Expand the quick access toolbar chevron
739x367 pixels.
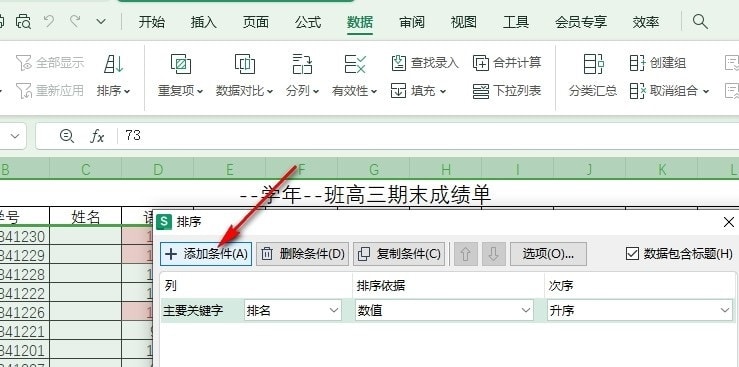101,22
